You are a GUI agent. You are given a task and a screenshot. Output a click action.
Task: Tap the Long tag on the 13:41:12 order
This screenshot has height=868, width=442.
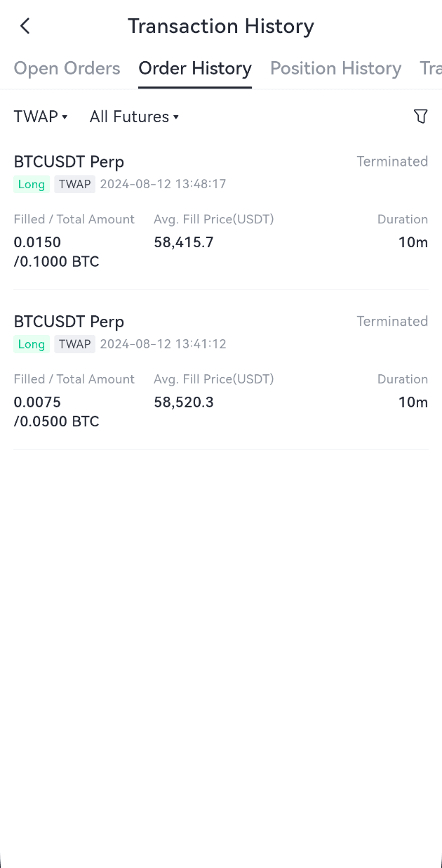(32, 344)
